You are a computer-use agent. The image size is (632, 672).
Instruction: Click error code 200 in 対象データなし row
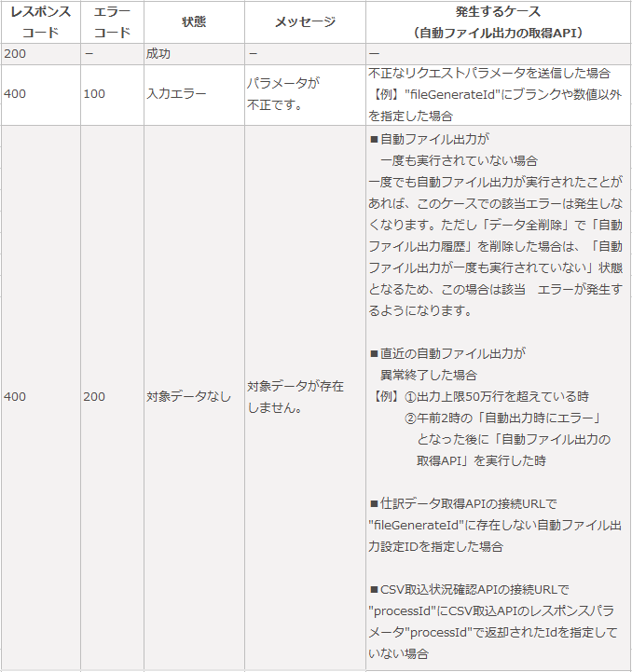(x=94, y=396)
